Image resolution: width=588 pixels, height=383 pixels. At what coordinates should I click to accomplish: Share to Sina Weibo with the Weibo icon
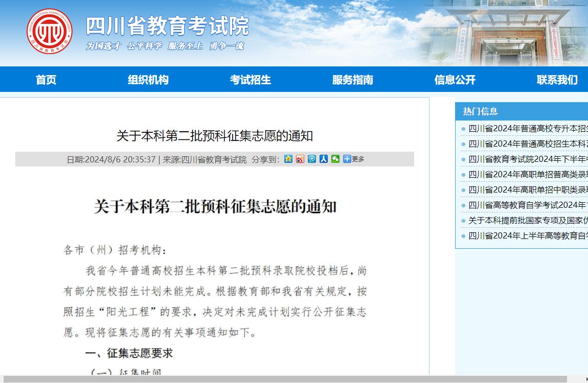[x=300, y=159]
